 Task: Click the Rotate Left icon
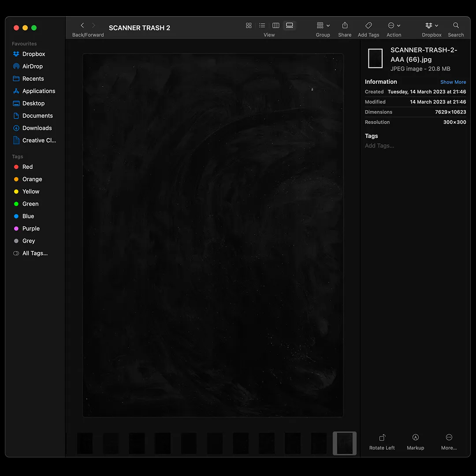(x=382, y=438)
